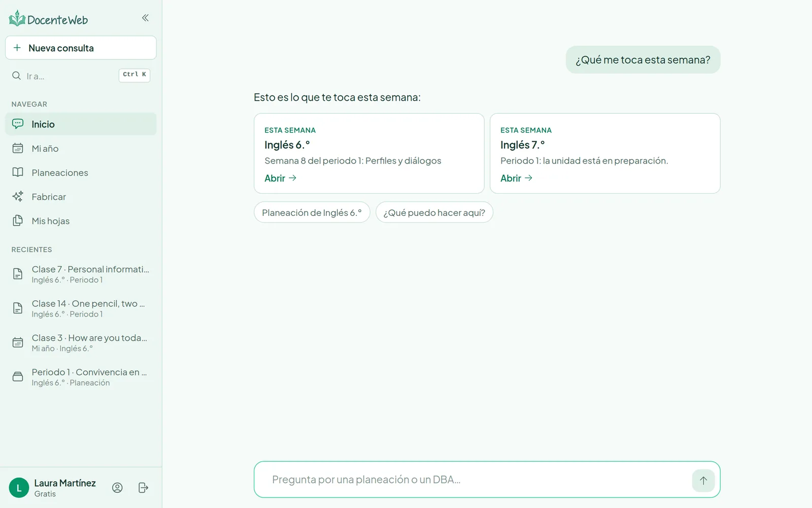Open recent Clase 14 · One pencil, two
The image size is (812, 508).
[81, 308]
